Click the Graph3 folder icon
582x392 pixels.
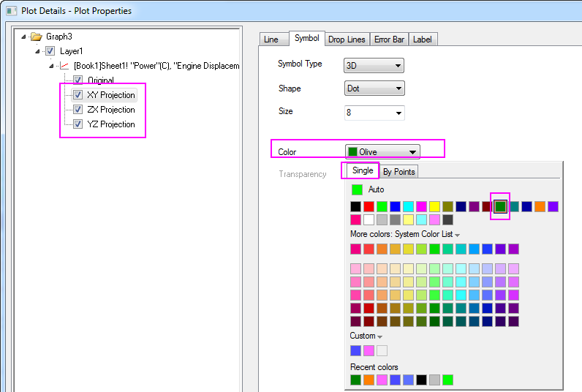click(x=37, y=37)
